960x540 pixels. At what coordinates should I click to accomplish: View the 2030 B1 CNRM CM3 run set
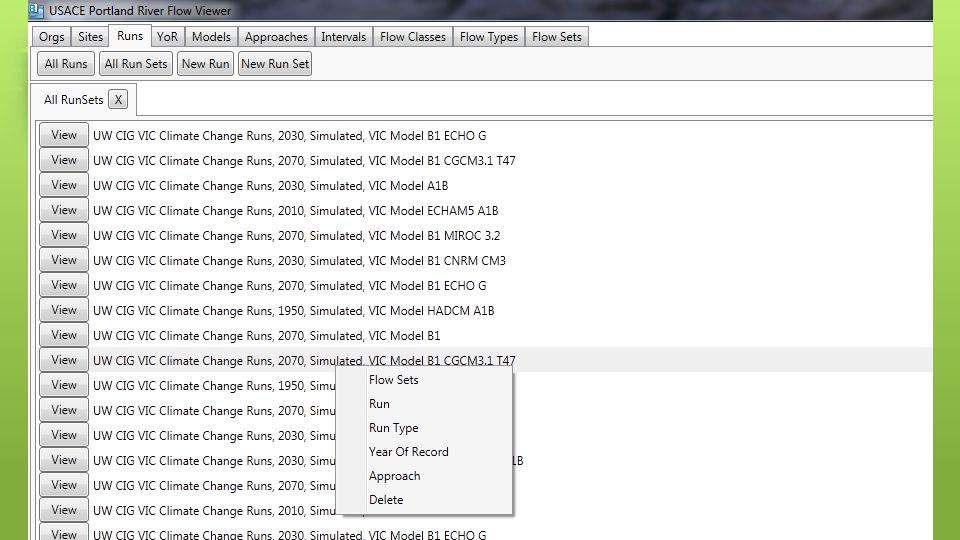[x=64, y=260]
